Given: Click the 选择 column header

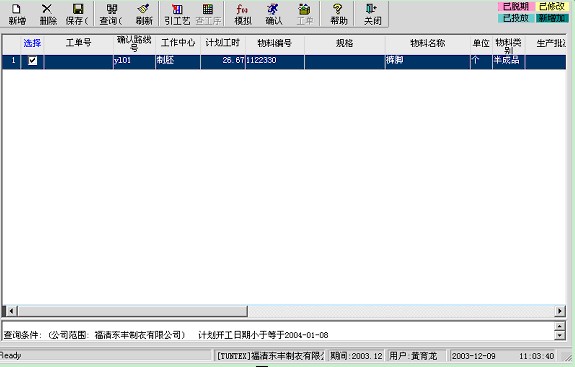Looking at the screenshot, I should (x=32, y=43).
